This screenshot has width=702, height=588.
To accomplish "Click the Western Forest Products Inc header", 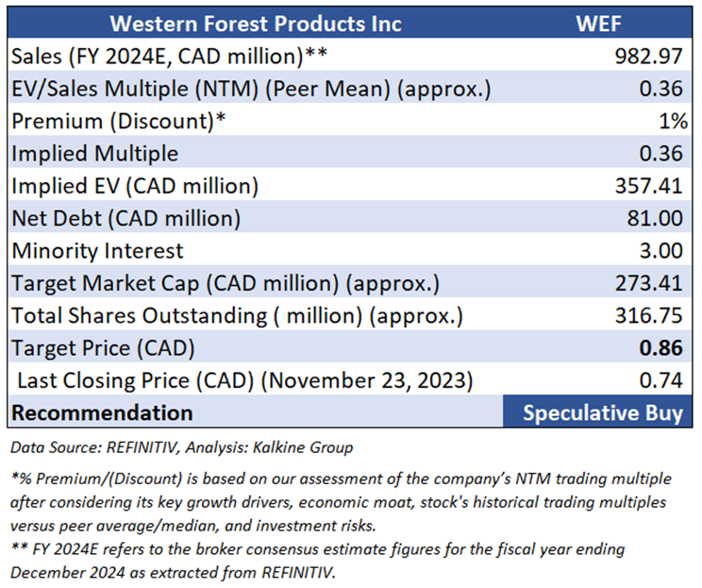I will pyautogui.click(x=256, y=23).
